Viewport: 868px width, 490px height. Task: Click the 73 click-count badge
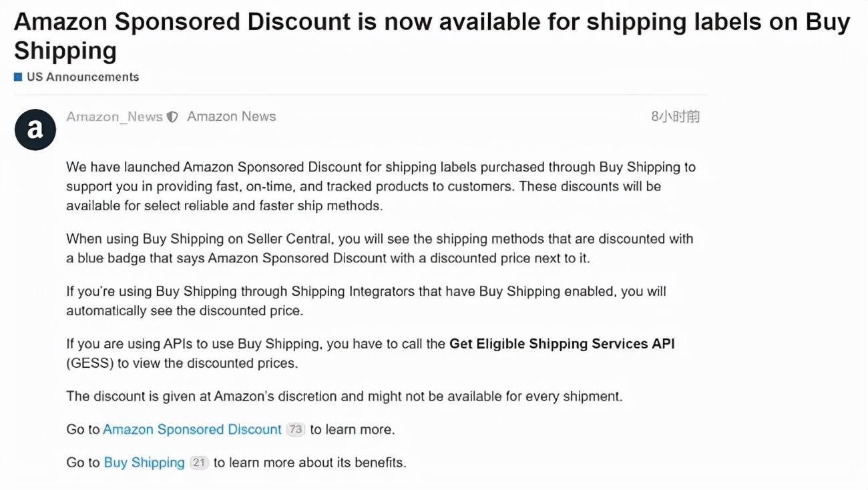[295, 429]
